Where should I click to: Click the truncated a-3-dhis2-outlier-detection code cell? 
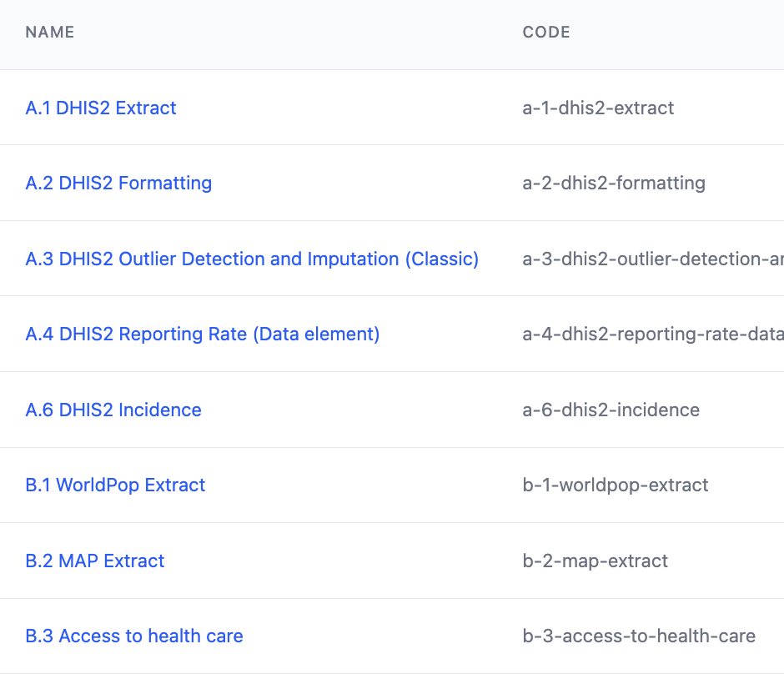(x=652, y=259)
